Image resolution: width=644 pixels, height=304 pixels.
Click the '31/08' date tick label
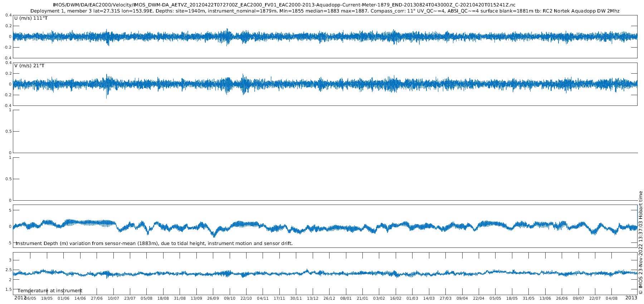(180, 298)
